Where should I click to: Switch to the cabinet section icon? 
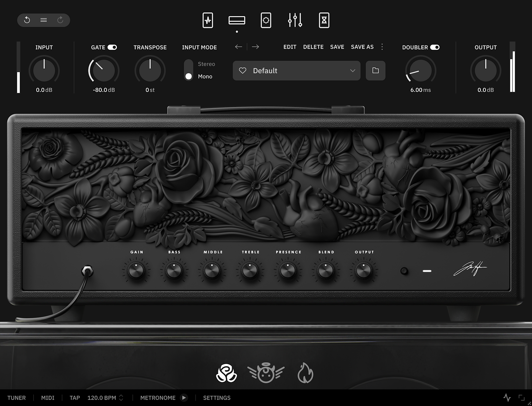click(x=266, y=20)
